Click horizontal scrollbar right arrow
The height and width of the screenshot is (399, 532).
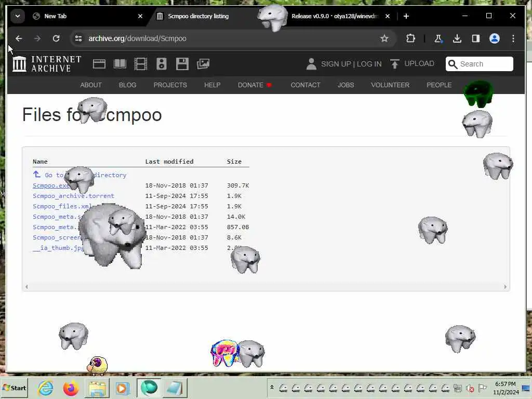505,287
